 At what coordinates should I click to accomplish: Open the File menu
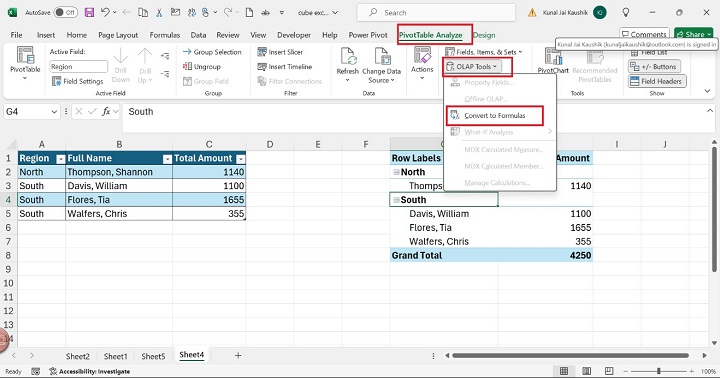tap(16, 35)
